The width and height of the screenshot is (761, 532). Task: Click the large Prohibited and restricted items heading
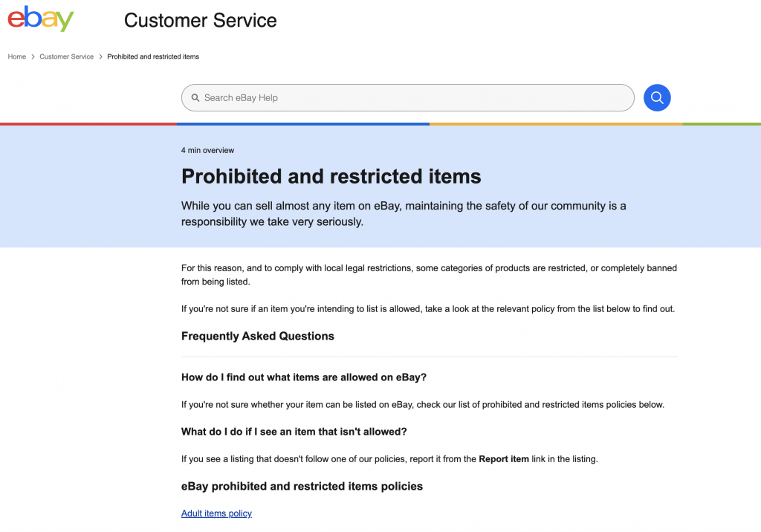[331, 176]
